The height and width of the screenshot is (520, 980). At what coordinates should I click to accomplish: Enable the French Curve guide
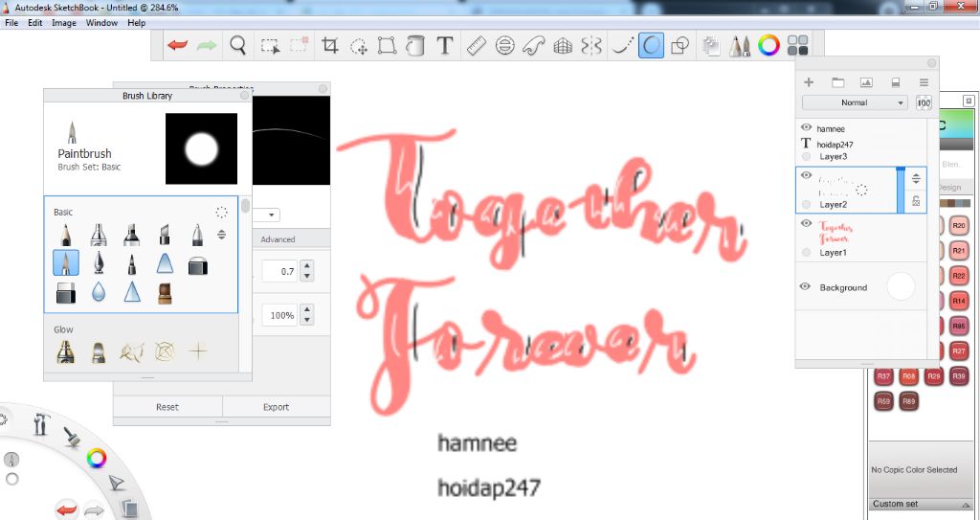[534, 46]
